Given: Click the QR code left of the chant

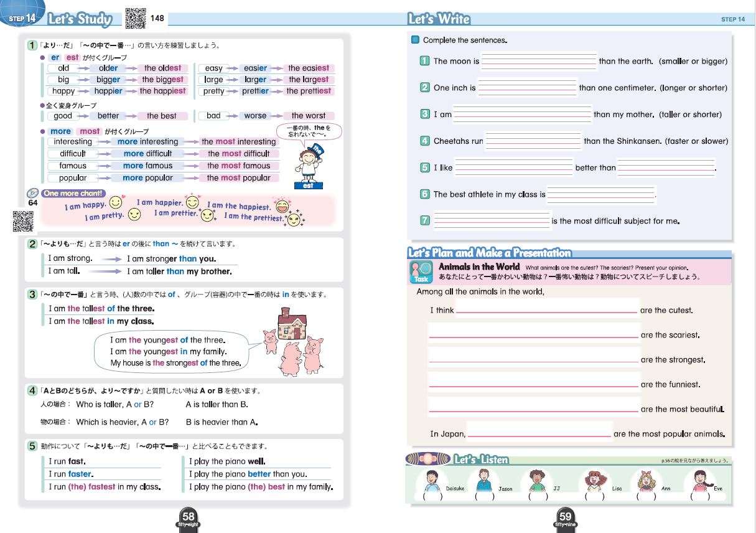Looking at the screenshot, I should click(23, 221).
